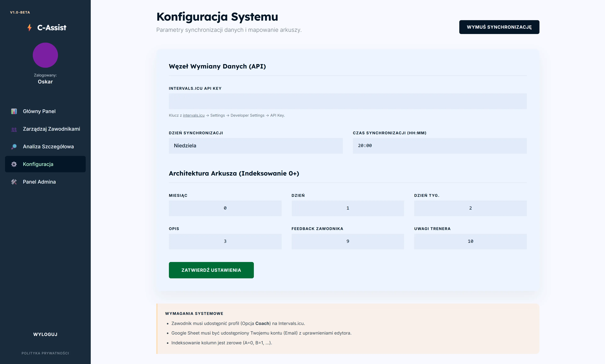Open Panel Admina
Screen dimensions: 605x364
[x=45, y=182]
